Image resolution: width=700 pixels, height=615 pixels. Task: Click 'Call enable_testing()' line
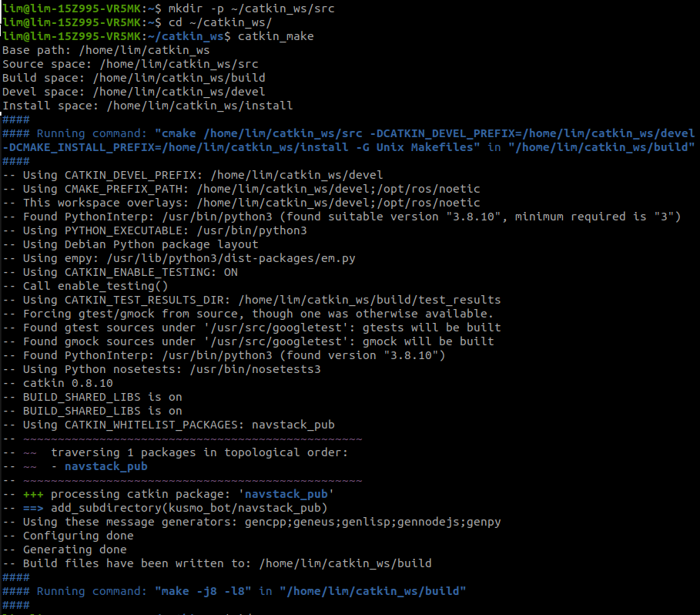coord(85,285)
